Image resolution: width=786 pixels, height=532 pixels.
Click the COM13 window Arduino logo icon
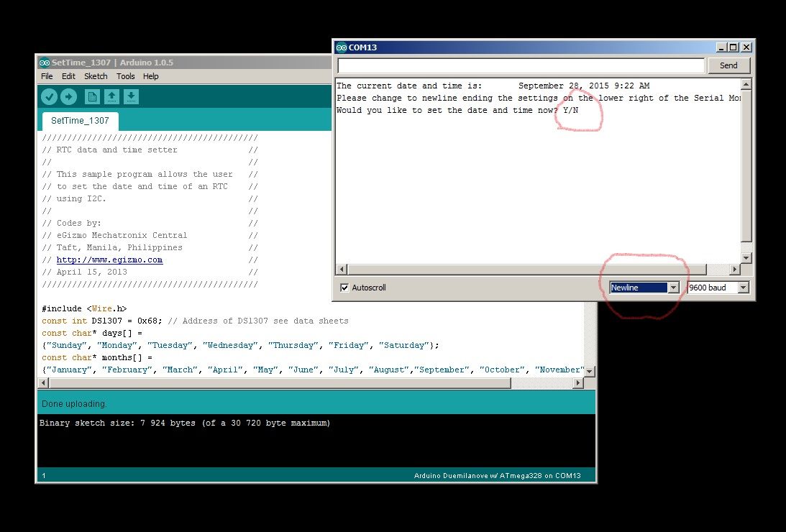pyautogui.click(x=342, y=47)
